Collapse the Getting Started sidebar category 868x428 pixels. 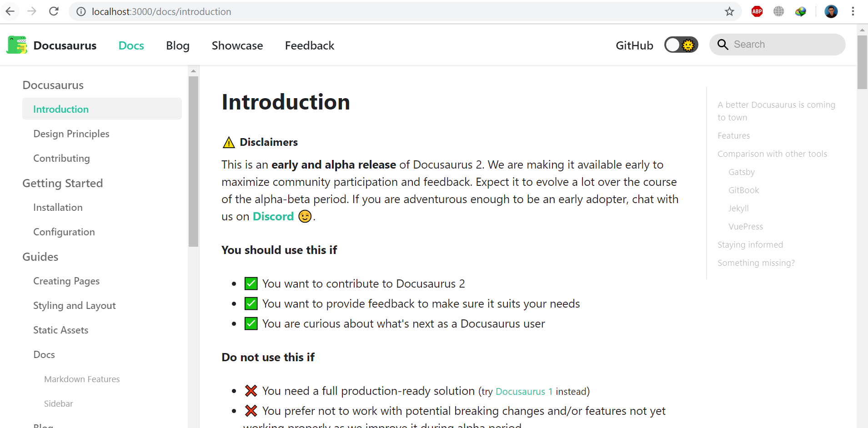63,183
